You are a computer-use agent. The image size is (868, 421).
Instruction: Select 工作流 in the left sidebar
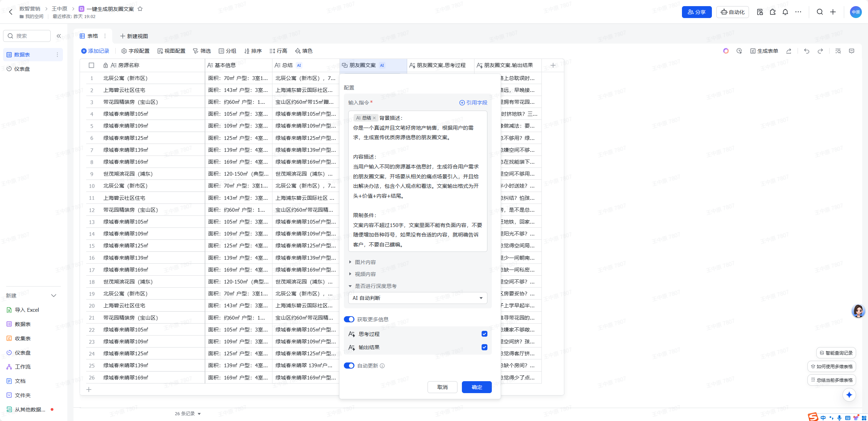tap(23, 367)
